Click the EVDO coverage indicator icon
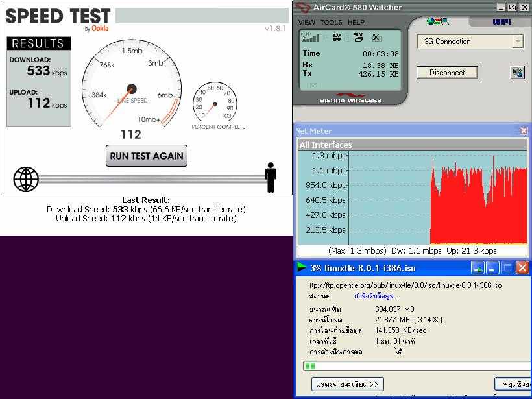 point(337,37)
